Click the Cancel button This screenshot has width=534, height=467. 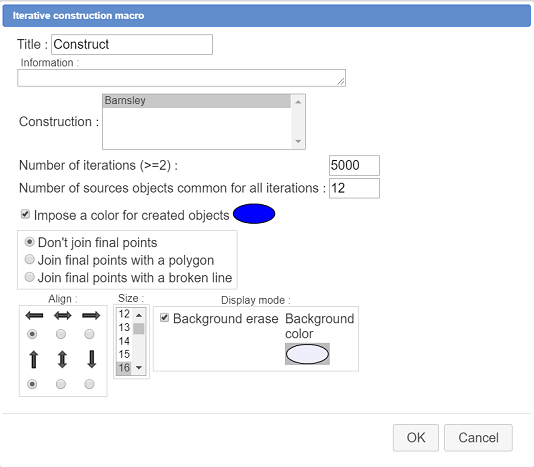pos(478,438)
